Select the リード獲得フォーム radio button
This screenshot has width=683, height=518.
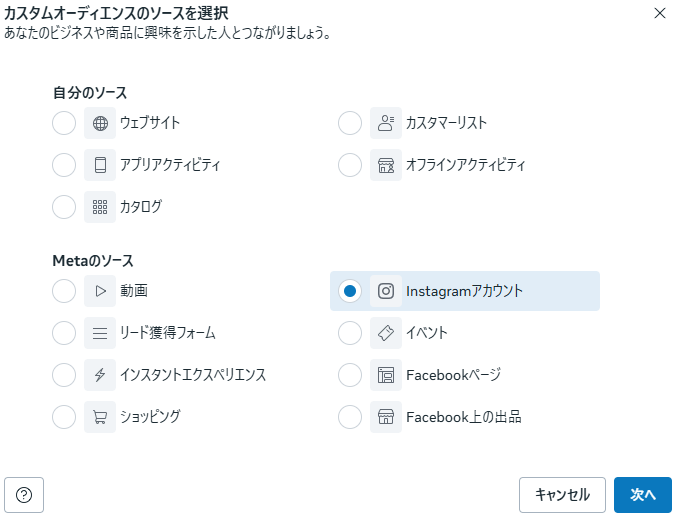tap(64, 333)
